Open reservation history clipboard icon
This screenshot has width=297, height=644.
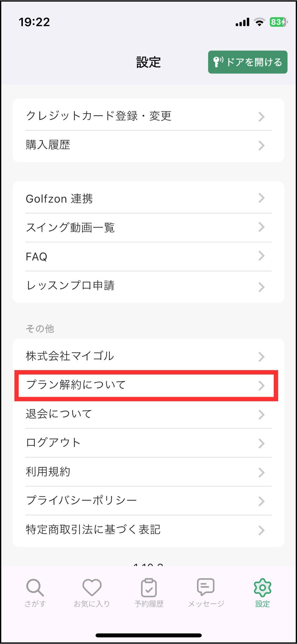click(x=149, y=587)
